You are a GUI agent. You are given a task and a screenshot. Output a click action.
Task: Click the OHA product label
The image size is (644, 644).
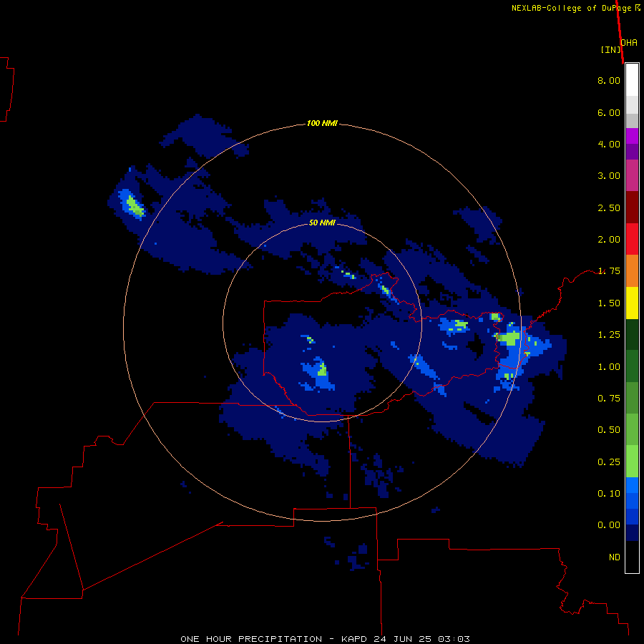629,43
